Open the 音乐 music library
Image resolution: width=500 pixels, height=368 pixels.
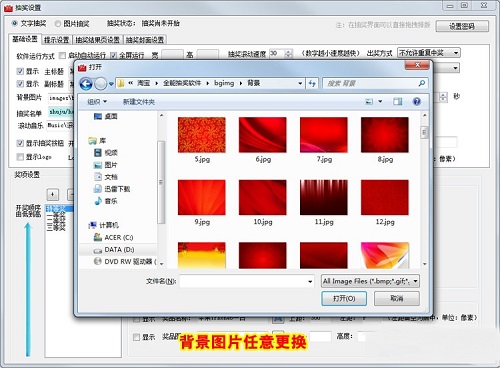106,201
